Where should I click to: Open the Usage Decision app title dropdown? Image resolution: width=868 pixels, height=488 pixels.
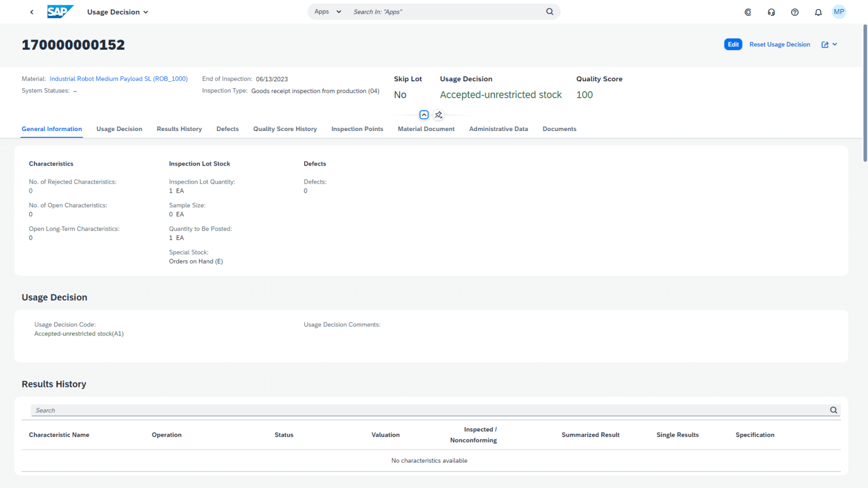click(118, 11)
